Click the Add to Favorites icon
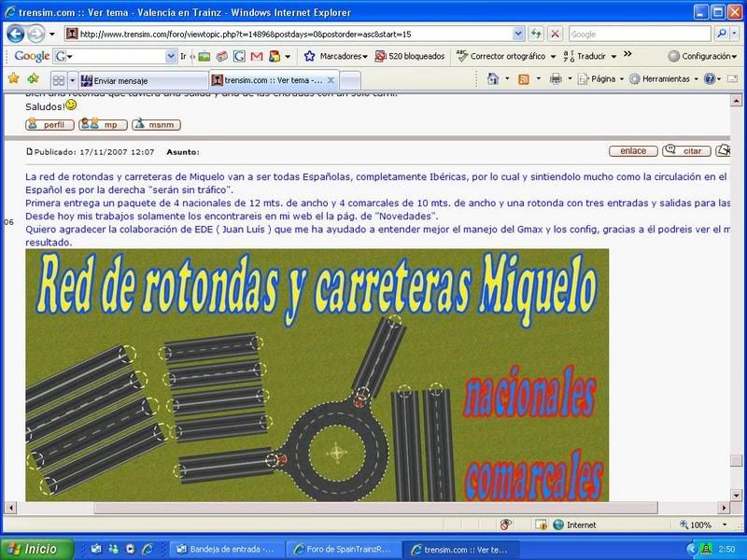747x560 pixels. [33, 78]
